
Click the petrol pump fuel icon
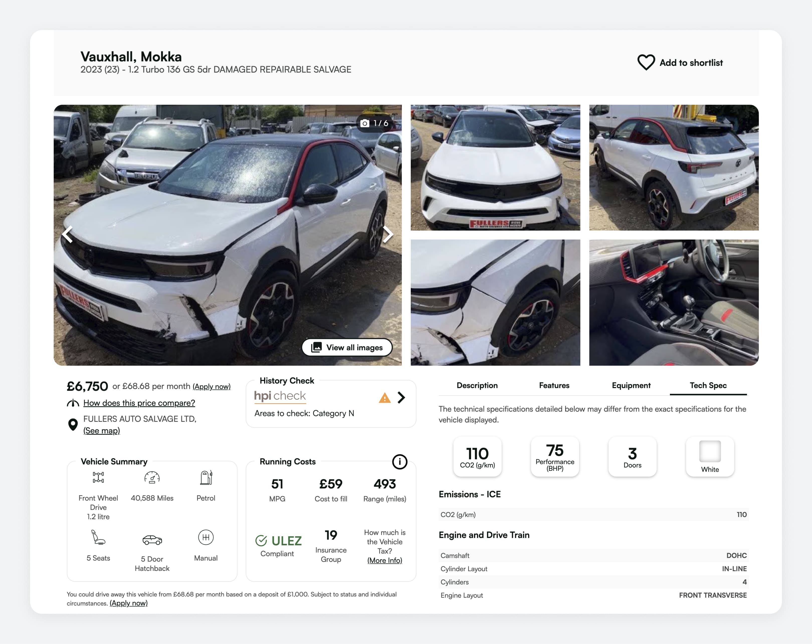pyautogui.click(x=206, y=477)
